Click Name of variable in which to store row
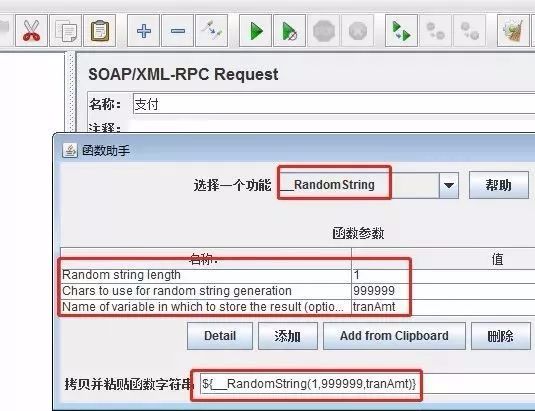The height and width of the screenshot is (411, 535). [x=206, y=307]
